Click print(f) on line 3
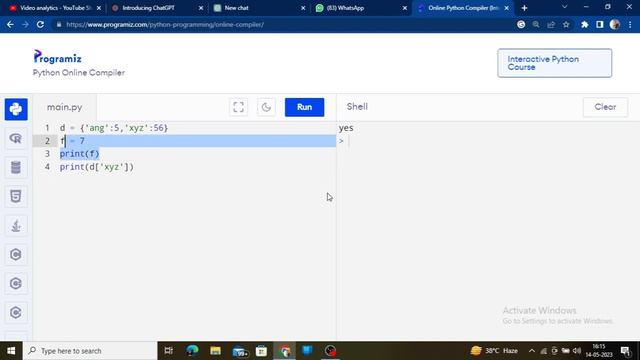Image resolution: width=640 pixels, height=360 pixels. [x=80, y=153]
